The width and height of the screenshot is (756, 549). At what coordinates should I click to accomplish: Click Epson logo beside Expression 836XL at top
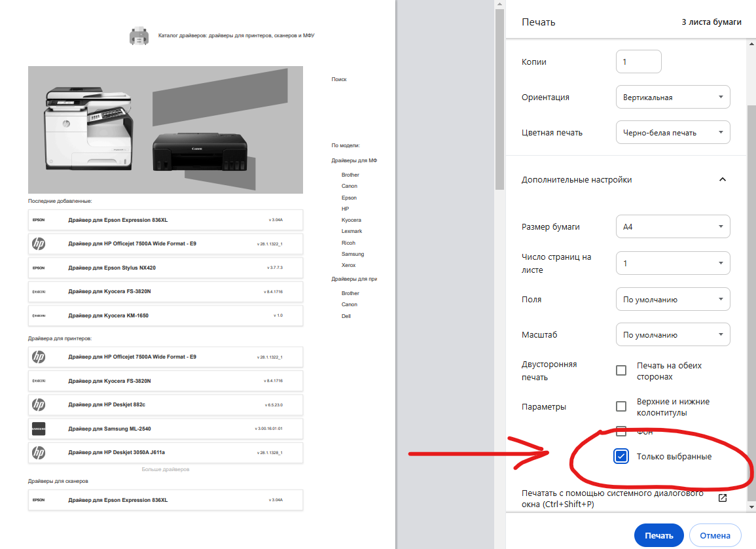click(39, 220)
